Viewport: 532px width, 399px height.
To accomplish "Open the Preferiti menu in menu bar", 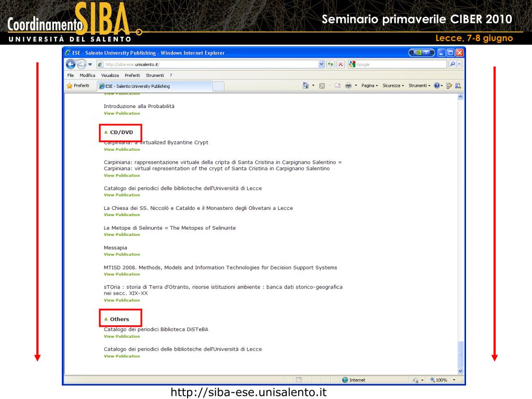I will tap(132, 75).
